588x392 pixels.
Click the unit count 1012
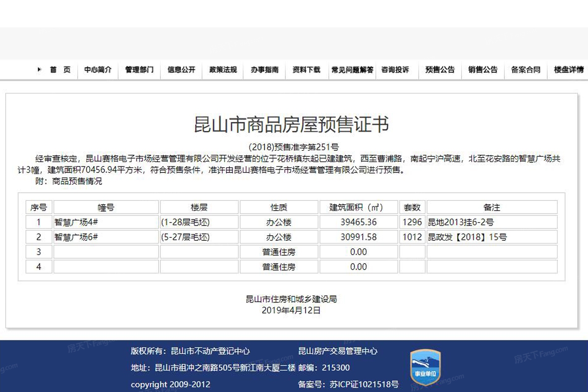[412, 237]
